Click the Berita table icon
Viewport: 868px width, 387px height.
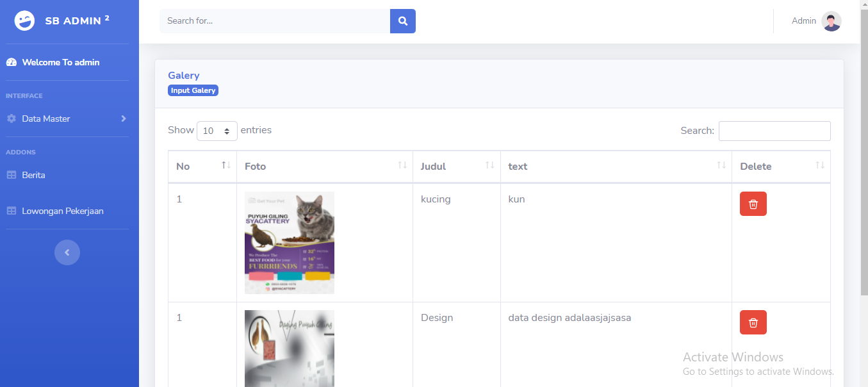12,175
